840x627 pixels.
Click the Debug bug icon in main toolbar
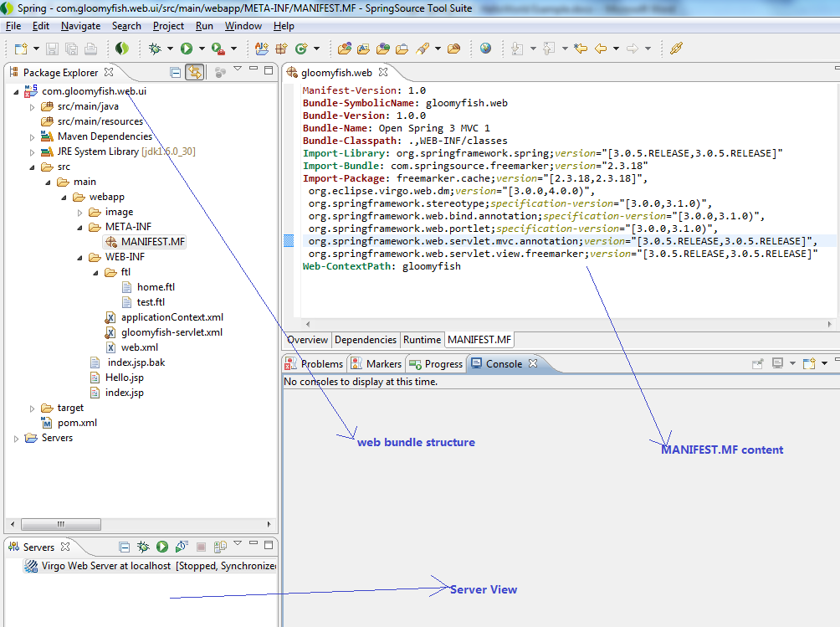pos(155,49)
